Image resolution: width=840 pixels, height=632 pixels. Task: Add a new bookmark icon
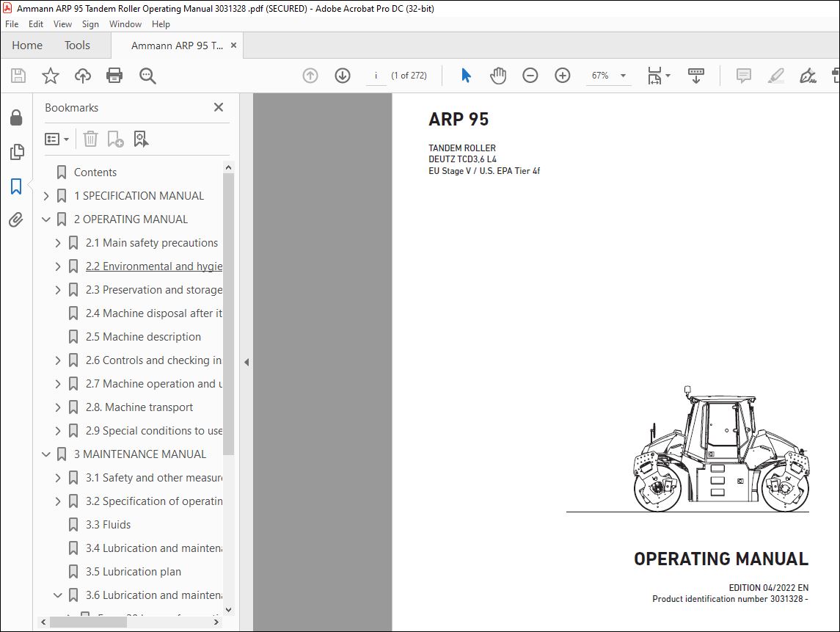click(x=115, y=139)
